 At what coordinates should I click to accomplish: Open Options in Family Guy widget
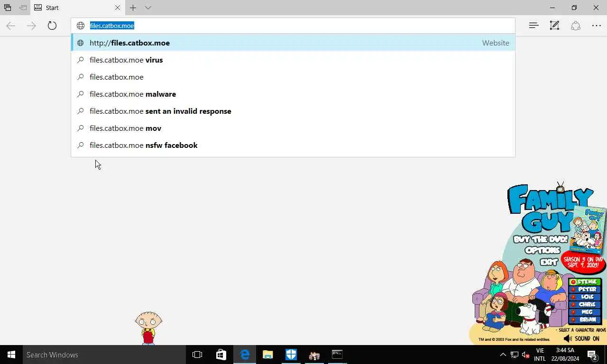coord(543,250)
